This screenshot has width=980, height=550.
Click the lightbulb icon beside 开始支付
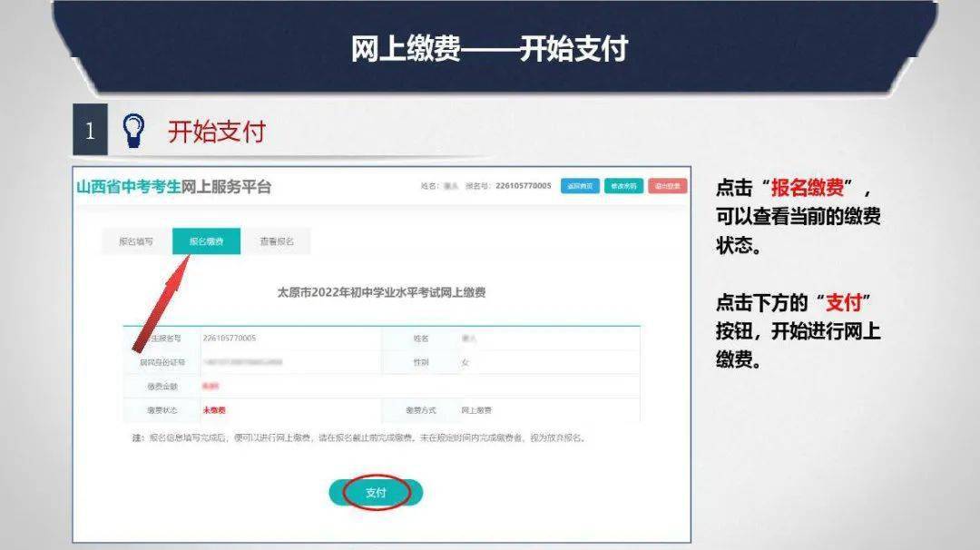tap(134, 128)
